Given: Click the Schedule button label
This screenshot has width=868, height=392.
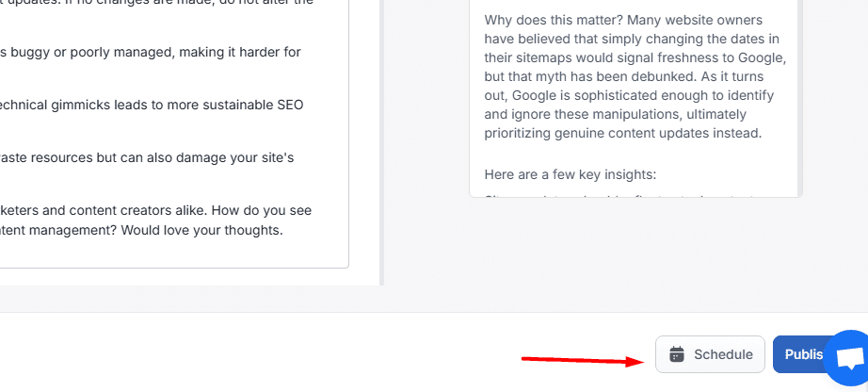Looking at the screenshot, I should pos(723,354).
